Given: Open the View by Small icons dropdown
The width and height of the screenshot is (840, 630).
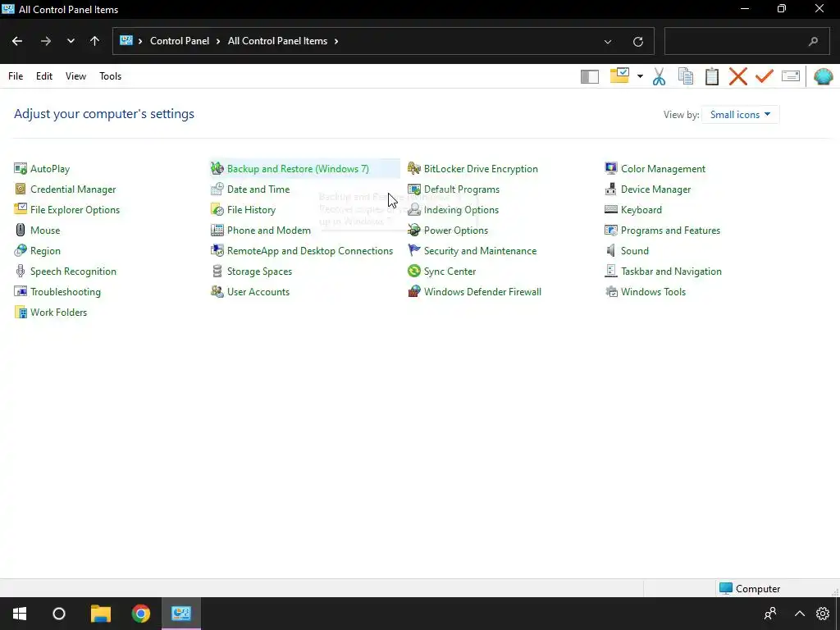Looking at the screenshot, I should 741,115.
